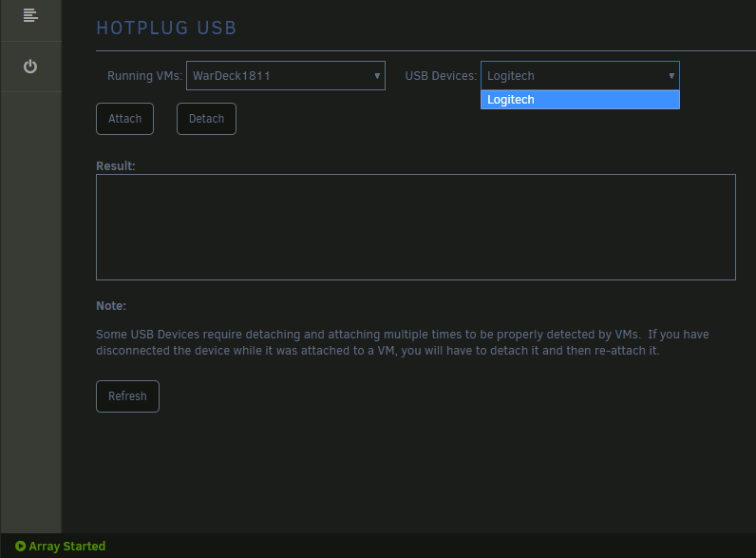Click the Attach button
The height and width of the screenshot is (558, 756).
click(124, 119)
